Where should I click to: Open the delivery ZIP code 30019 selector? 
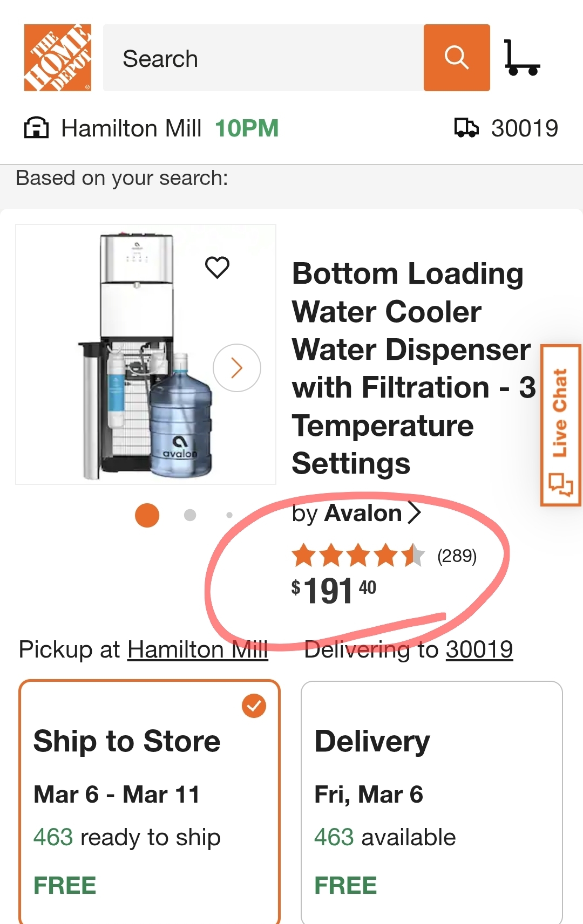coord(524,128)
